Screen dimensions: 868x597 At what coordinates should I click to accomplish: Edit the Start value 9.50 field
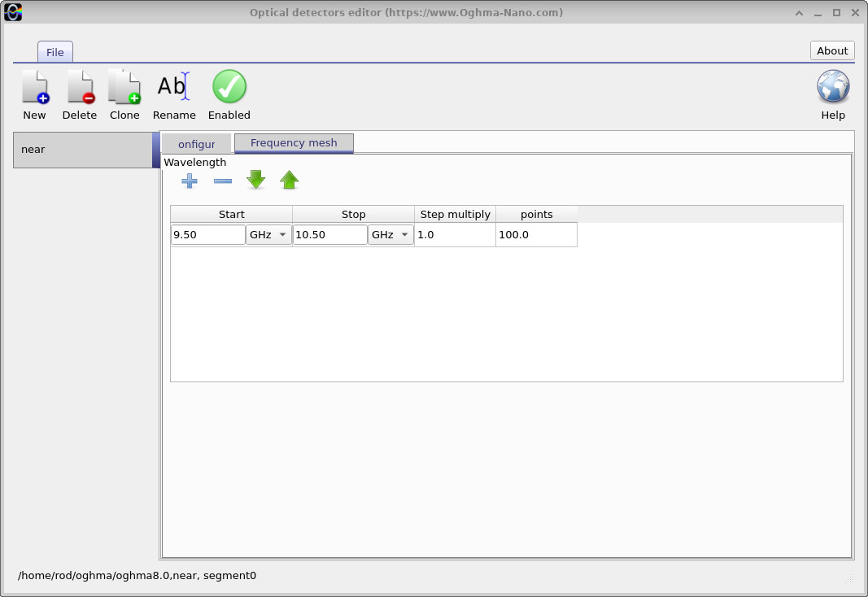coord(208,234)
